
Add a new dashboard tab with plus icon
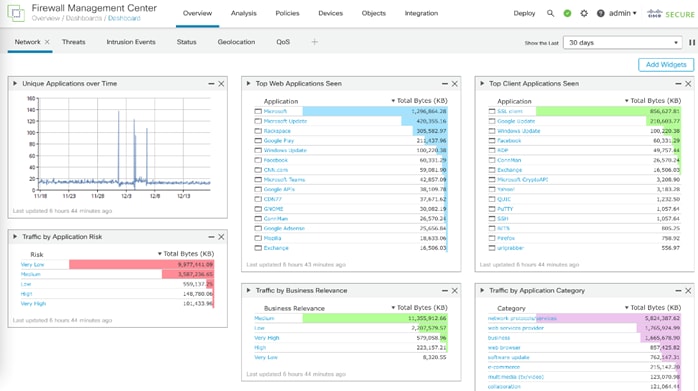[x=315, y=42]
